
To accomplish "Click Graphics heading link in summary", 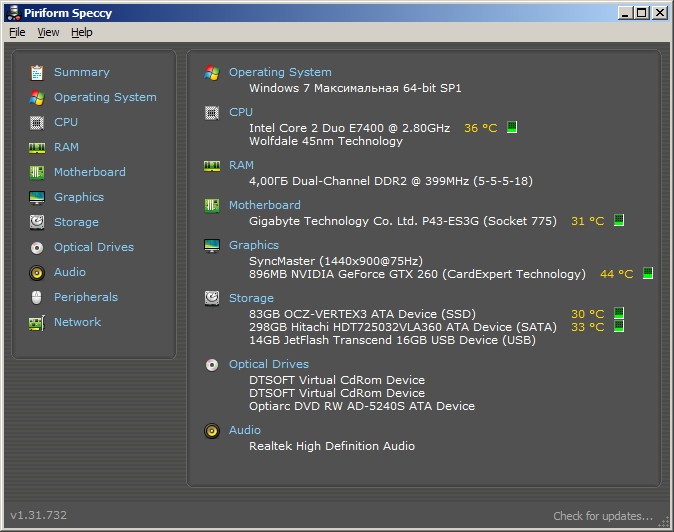I will click(254, 245).
